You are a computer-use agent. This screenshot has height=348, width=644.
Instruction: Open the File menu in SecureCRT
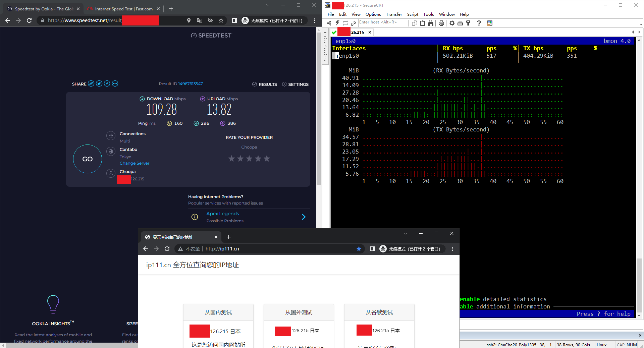331,14
